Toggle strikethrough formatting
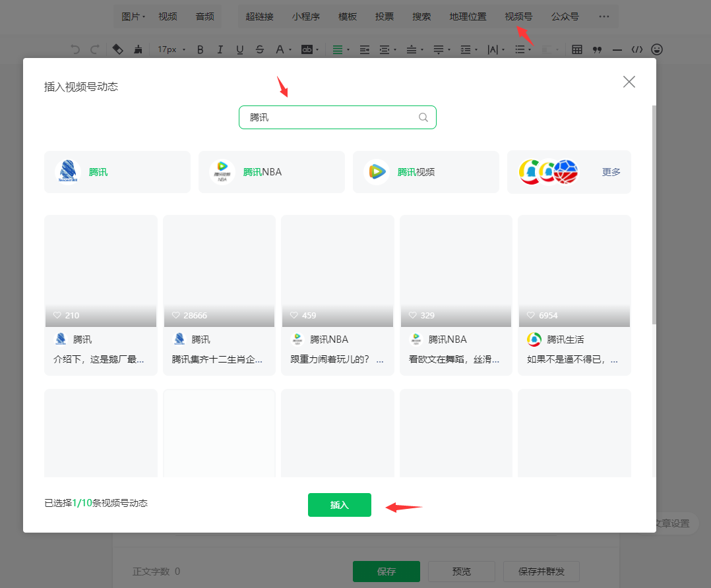 coord(259,49)
